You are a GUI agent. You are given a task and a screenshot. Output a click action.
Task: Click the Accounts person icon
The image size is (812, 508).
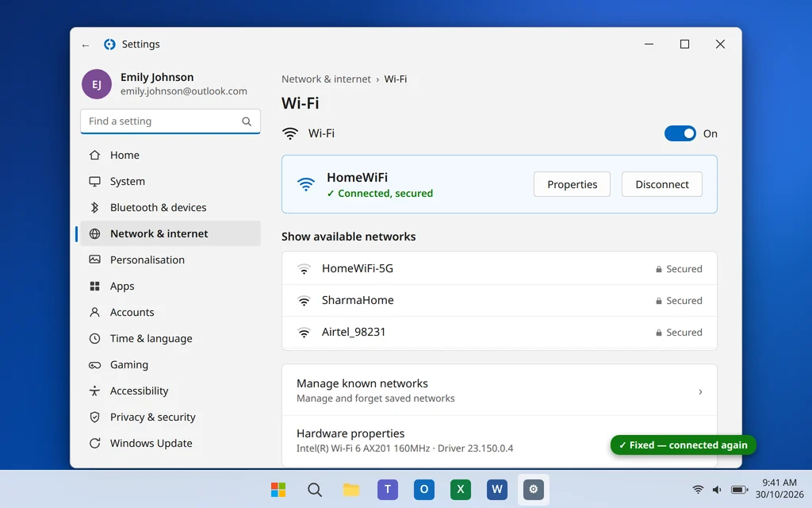[x=94, y=312]
